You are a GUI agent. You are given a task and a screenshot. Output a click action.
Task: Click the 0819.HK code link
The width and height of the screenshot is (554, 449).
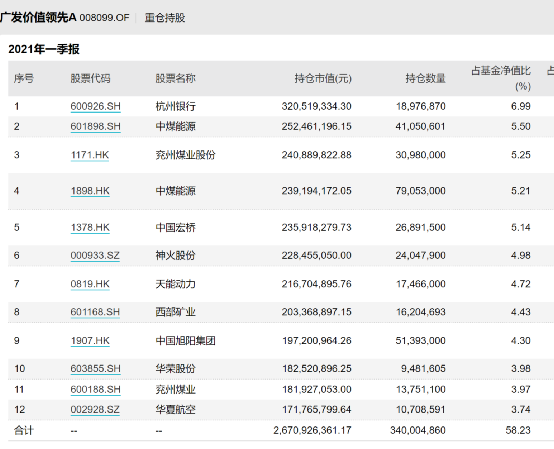tap(90, 284)
